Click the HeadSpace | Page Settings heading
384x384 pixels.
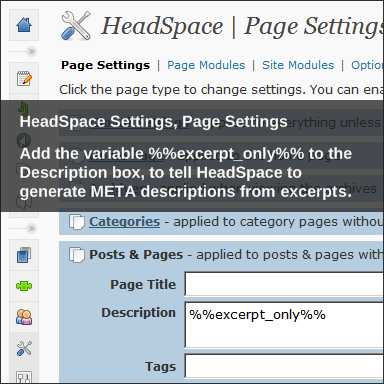click(x=243, y=26)
